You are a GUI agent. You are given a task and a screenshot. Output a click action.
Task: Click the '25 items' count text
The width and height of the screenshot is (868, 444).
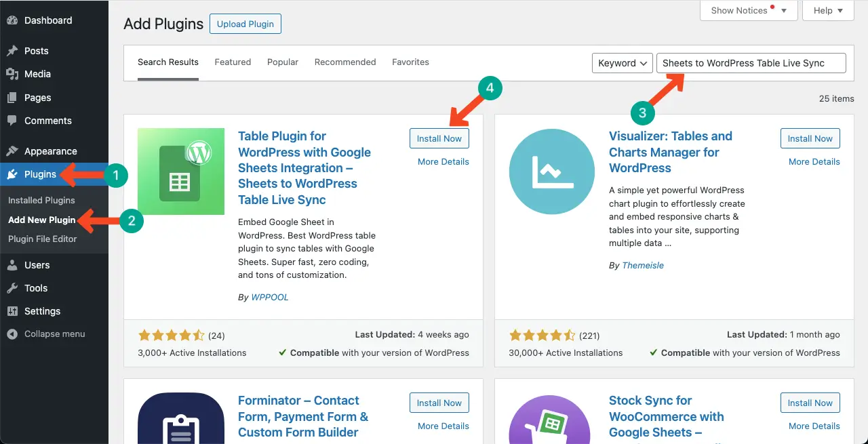click(837, 99)
